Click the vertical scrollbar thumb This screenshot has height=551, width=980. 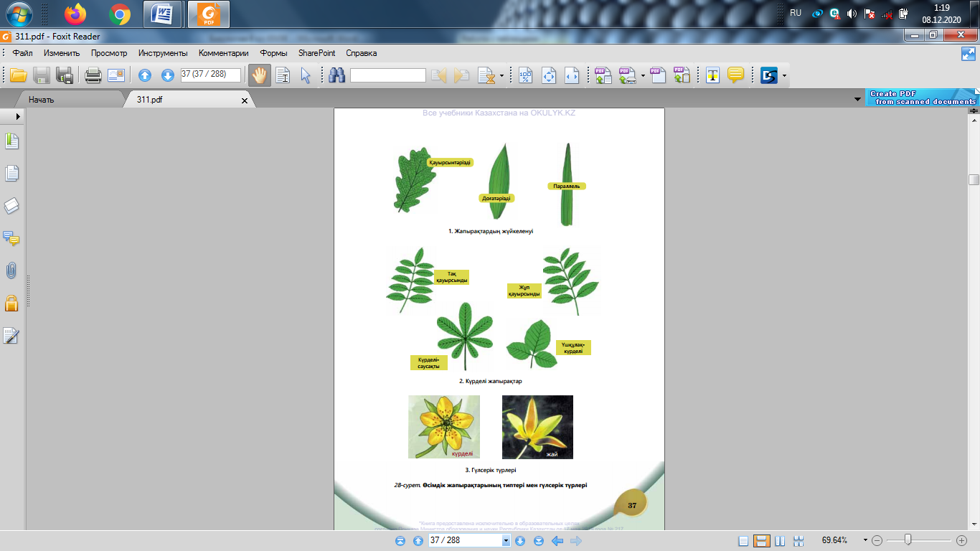[974, 179]
